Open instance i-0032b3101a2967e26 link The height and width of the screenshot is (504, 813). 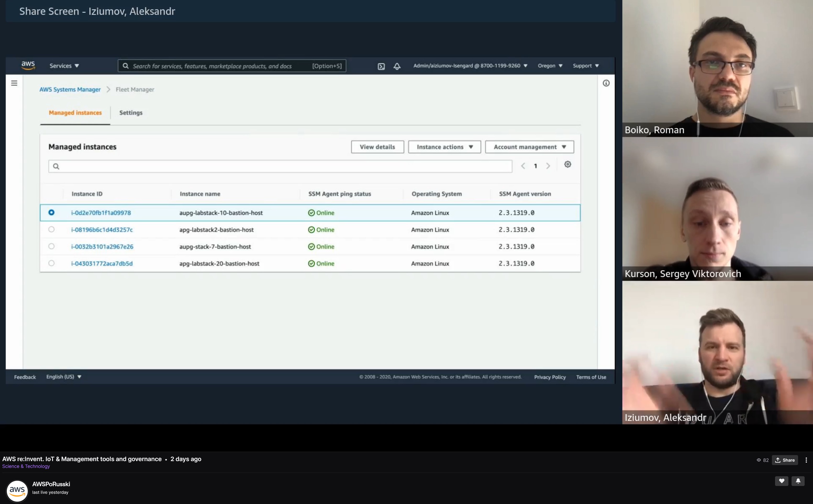click(102, 247)
